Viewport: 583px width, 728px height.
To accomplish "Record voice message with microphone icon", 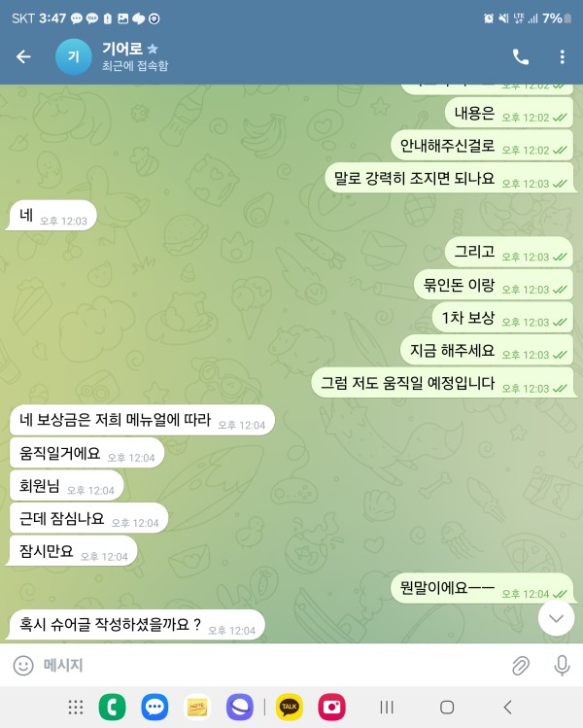I will [562, 666].
